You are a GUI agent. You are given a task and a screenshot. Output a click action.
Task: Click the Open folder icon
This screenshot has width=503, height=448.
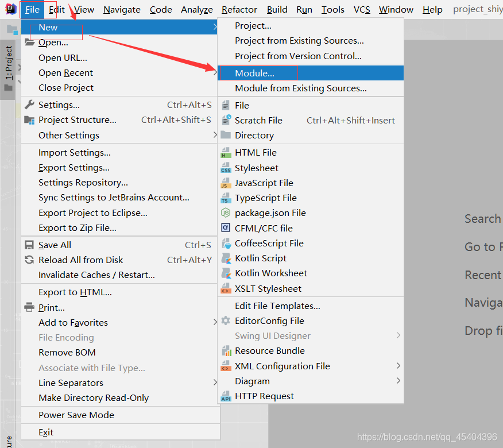(29, 43)
